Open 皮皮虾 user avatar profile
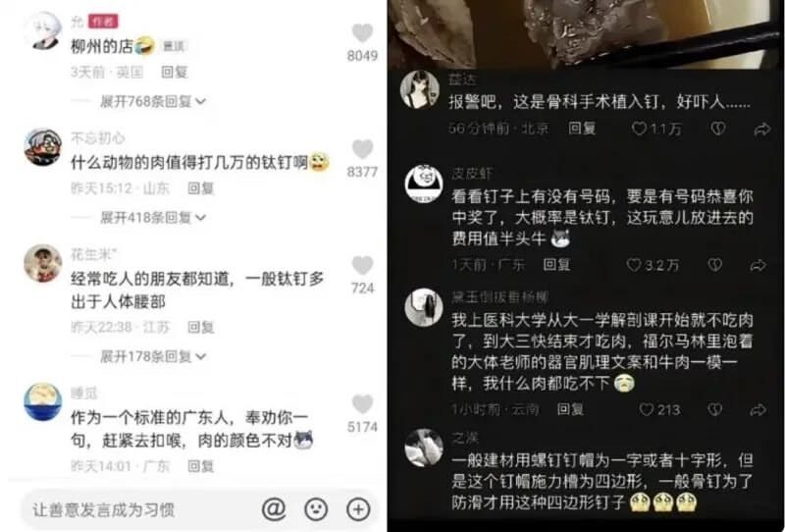 (x=424, y=184)
